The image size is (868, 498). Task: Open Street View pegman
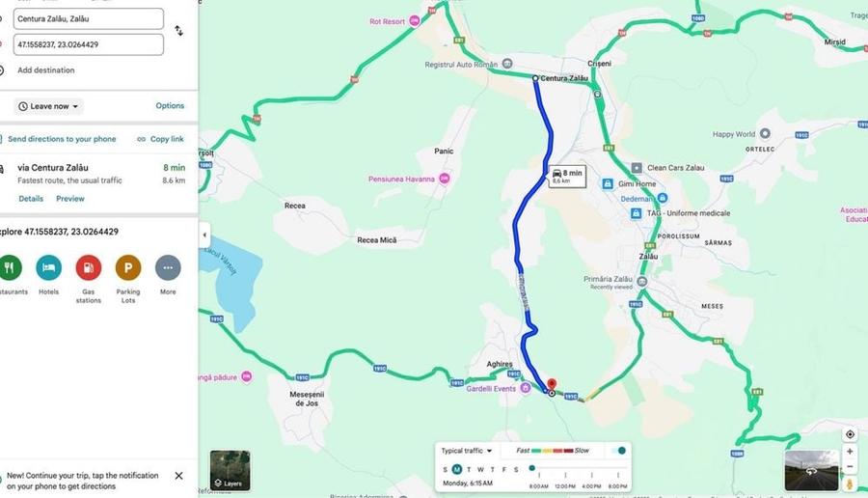850,484
